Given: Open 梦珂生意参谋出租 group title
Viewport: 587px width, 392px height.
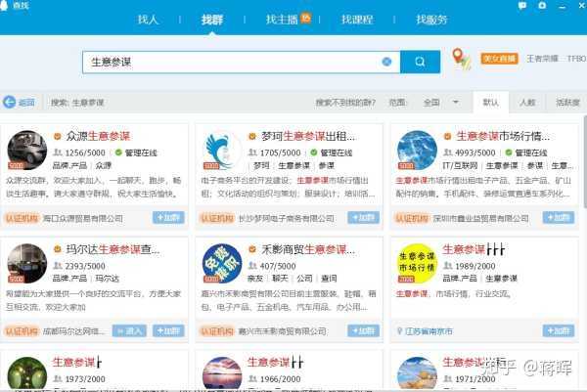Looking at the screenshot, I should click(308, 136).
